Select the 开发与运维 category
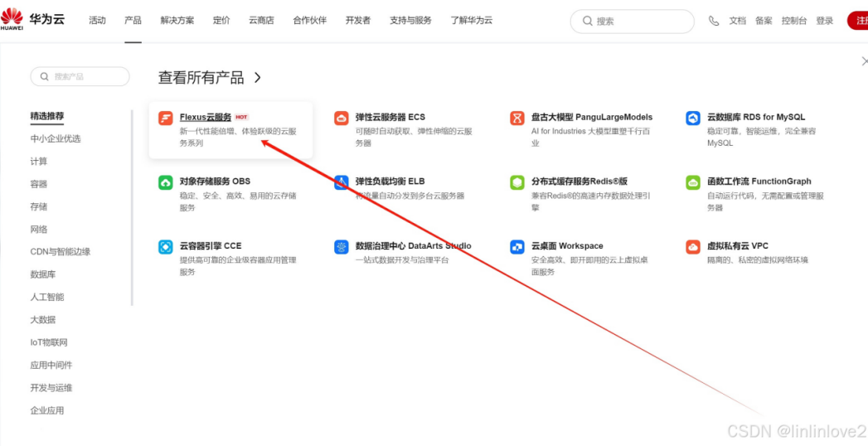The height and width of the screenshot is (446, 868). (51, 388)
